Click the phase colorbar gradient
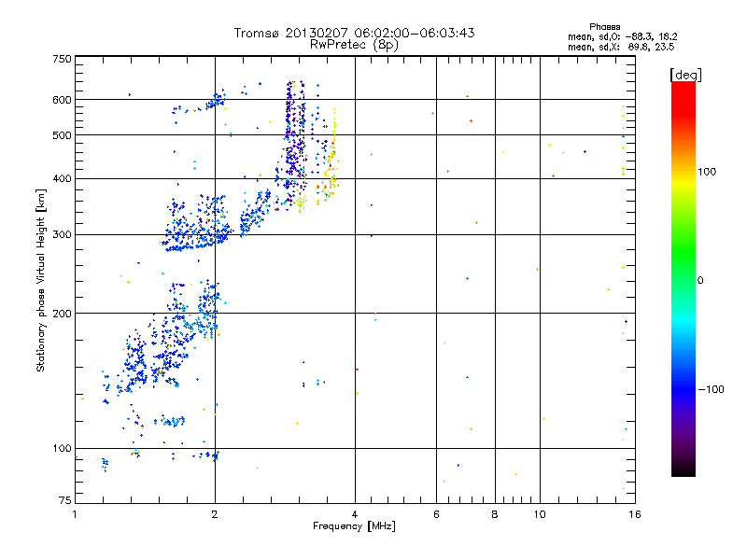The height and width of the screenshot is (560, 747). click(684, 278)
